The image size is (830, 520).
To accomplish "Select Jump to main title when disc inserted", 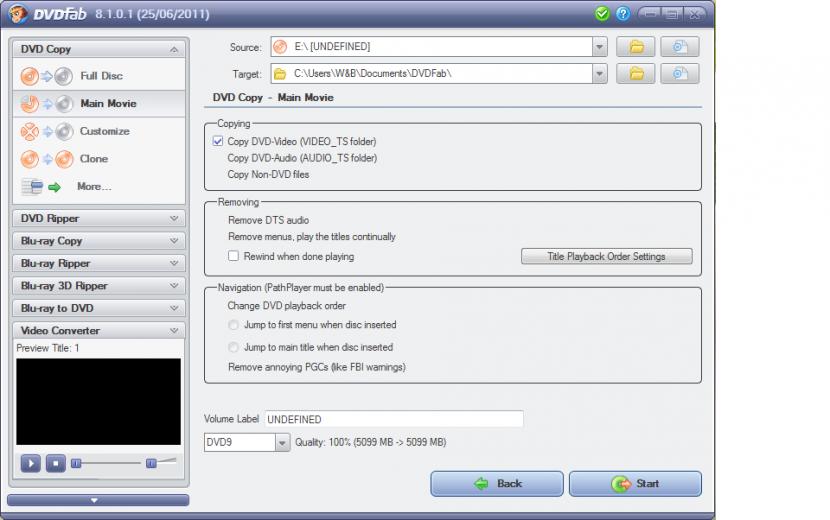I will pos(233,347).
